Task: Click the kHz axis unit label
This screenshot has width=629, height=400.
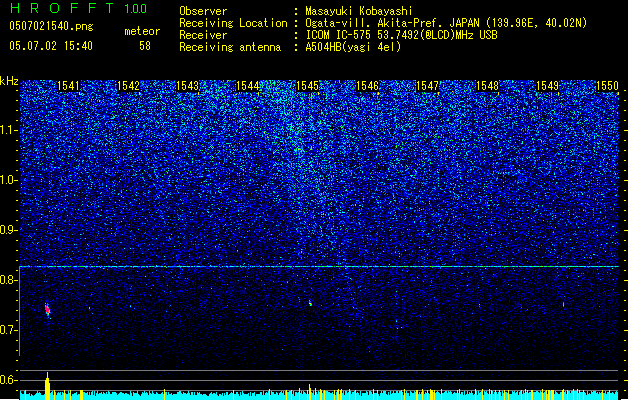Action: 9,81
